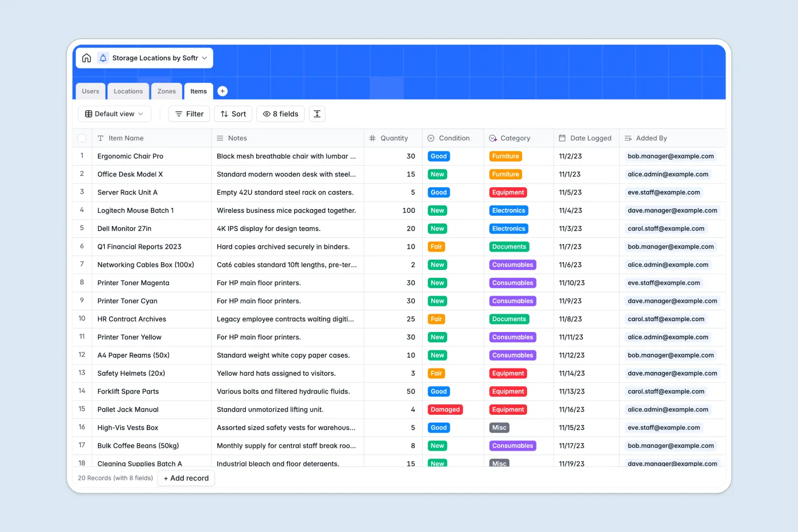
Task: Click the Fair tag on Q1 Financial Reports
Action: coord(436,247)
